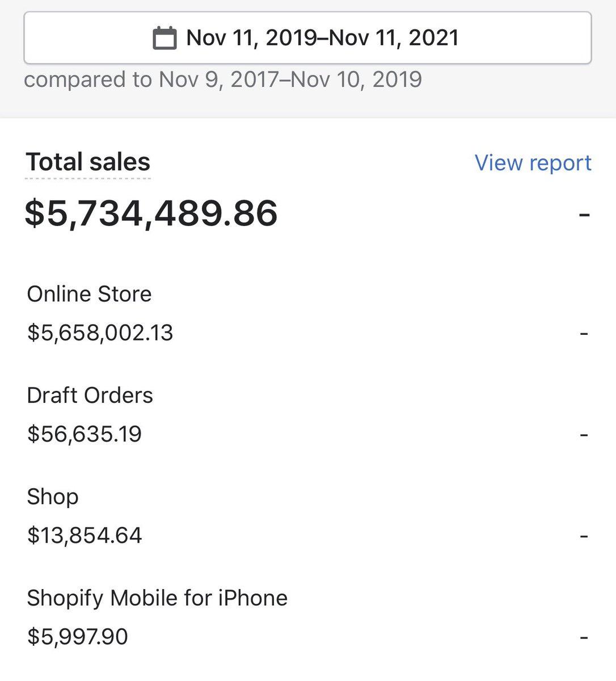616x681 pixels.
Task: Select the $56,635.19 Draft Orders amount
Action: point(85,434)
